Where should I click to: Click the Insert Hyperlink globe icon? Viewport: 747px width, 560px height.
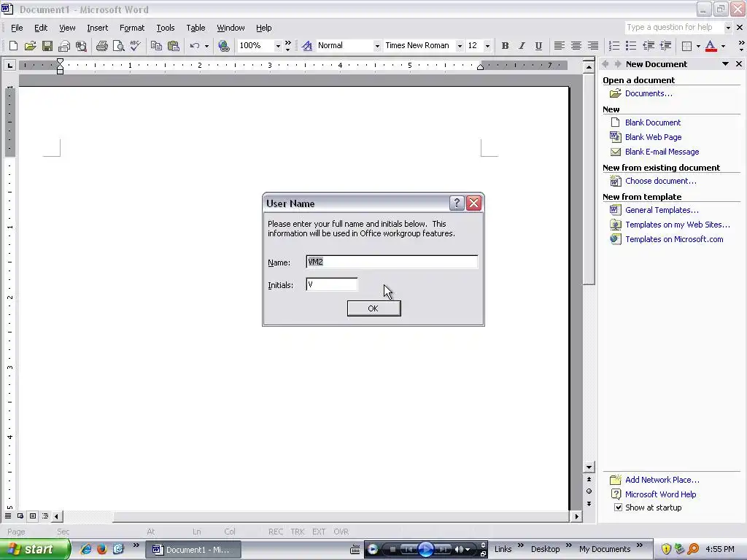(x=223, y=46)
